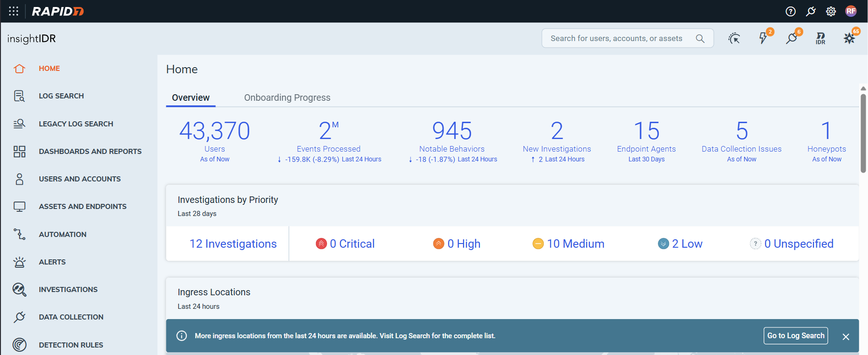Dismiss the ingress locations banner
This screenshot has height=355, width=868.
pos(846,337)
